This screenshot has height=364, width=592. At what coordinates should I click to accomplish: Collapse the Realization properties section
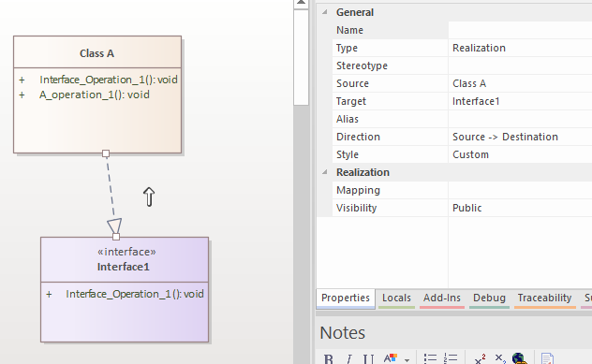pyautogui.click(x=325, y=172)
